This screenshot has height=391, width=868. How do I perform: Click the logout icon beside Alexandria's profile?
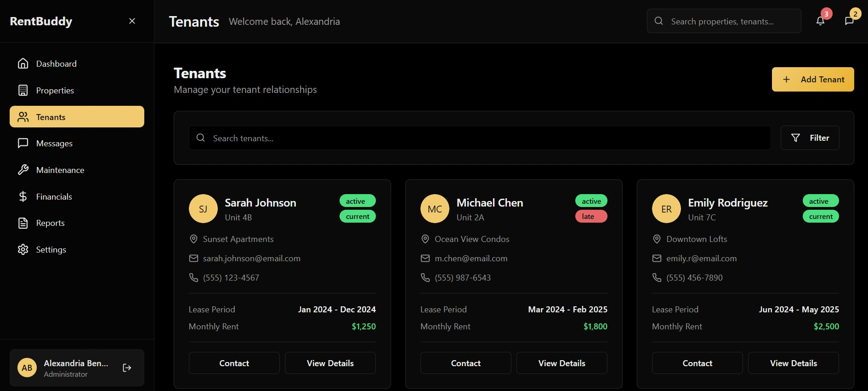127,368
